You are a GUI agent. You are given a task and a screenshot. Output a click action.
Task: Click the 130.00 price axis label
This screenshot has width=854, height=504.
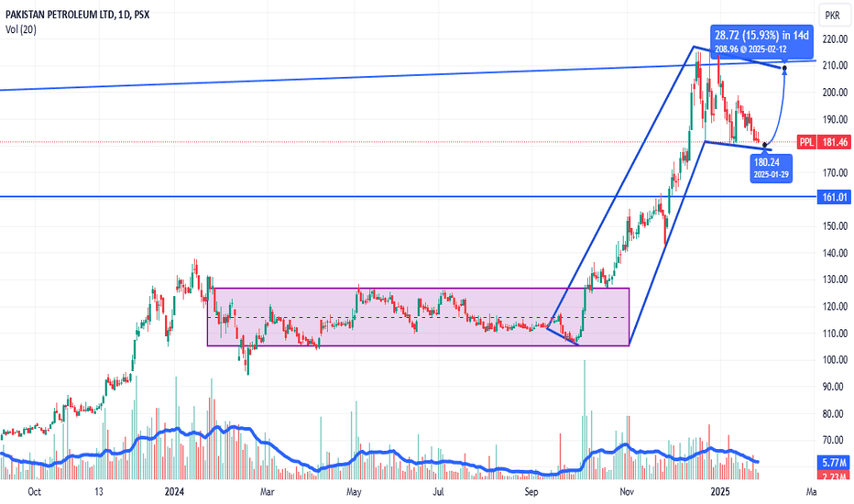click(835, 279)
